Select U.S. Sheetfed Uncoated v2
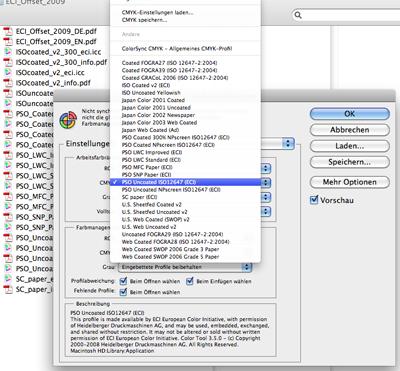The width and height of the screenshot is (400, 371). point(185,212)
